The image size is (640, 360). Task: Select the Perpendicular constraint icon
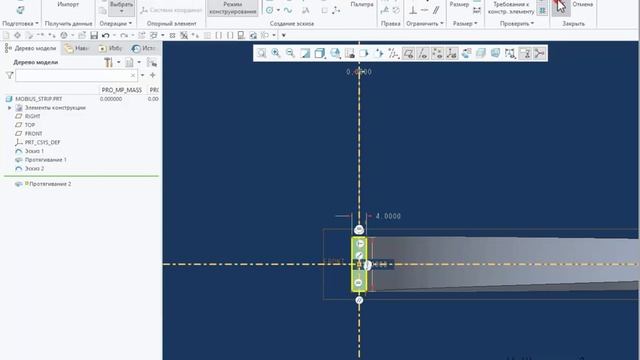coord(413,10)
